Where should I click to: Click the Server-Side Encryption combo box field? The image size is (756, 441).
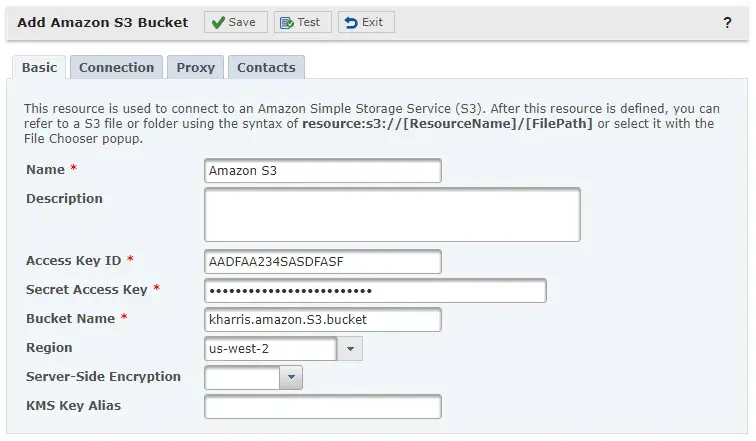(x=240, y=377)
